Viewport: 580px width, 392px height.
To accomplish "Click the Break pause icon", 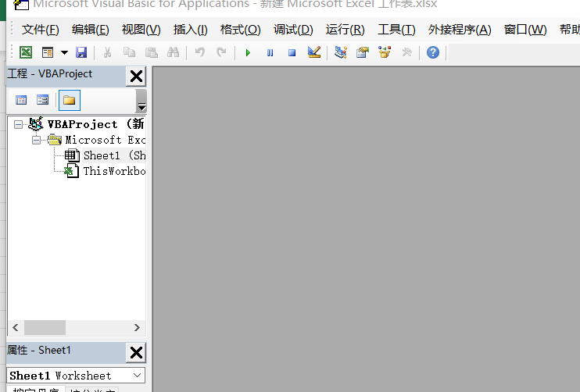I will [270, 53].
